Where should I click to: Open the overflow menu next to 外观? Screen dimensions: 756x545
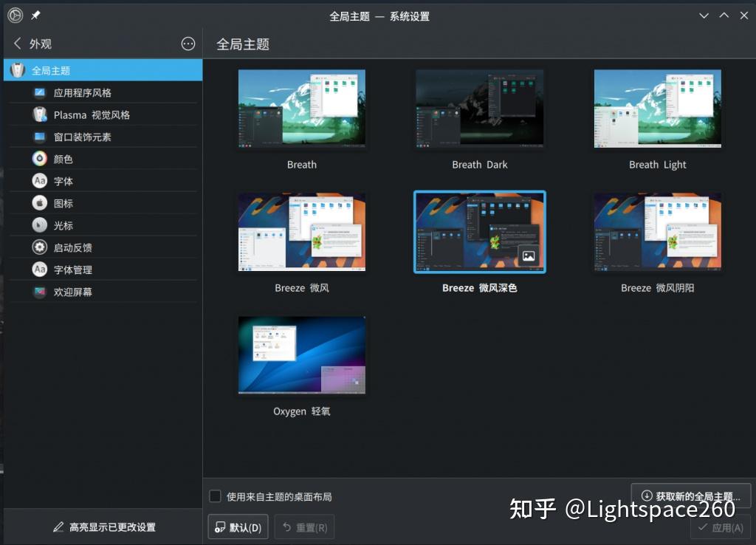point(188,44)
